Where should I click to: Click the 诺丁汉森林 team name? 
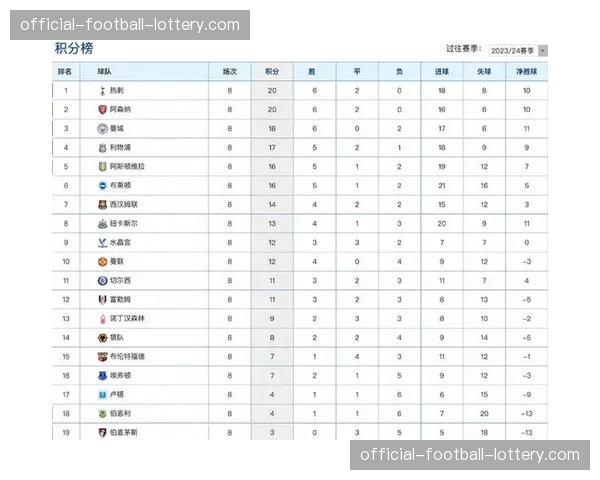click(127, 319)
